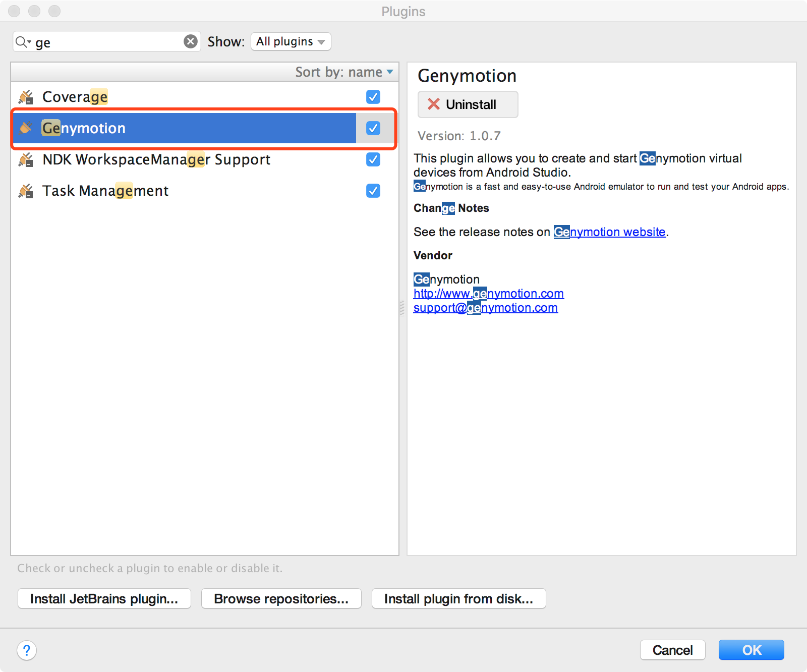Click the Task Management plugin icon
Viewport: 807px width, 672px height.
coord(26,191)
